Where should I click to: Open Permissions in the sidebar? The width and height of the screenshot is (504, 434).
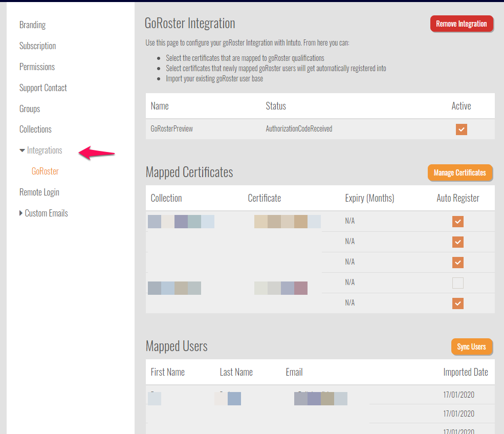37,67
